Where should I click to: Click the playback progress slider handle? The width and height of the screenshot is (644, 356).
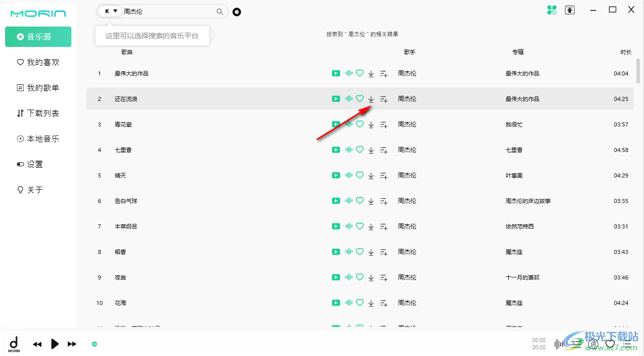[x=94, y=344]
